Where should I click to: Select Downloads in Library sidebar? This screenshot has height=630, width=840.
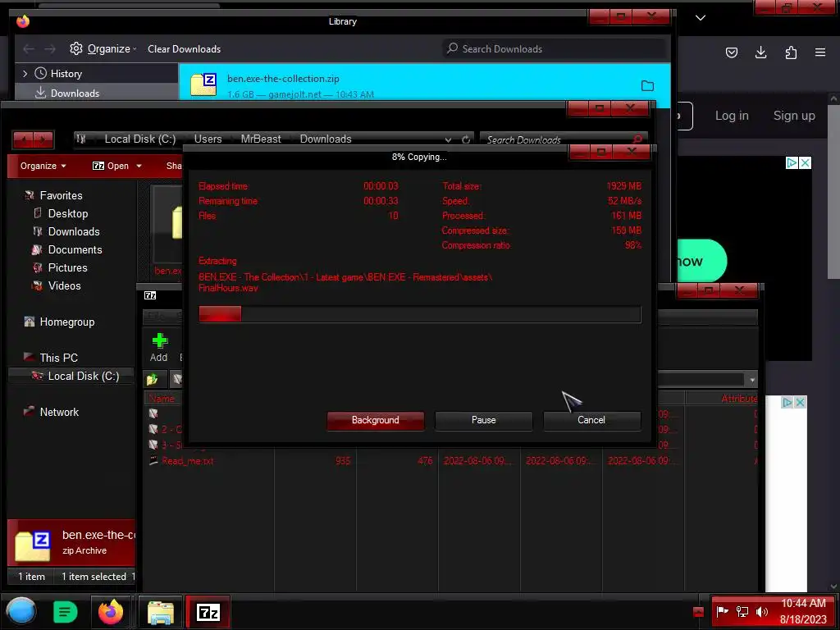pyautogui.click(x=75, y=94)
